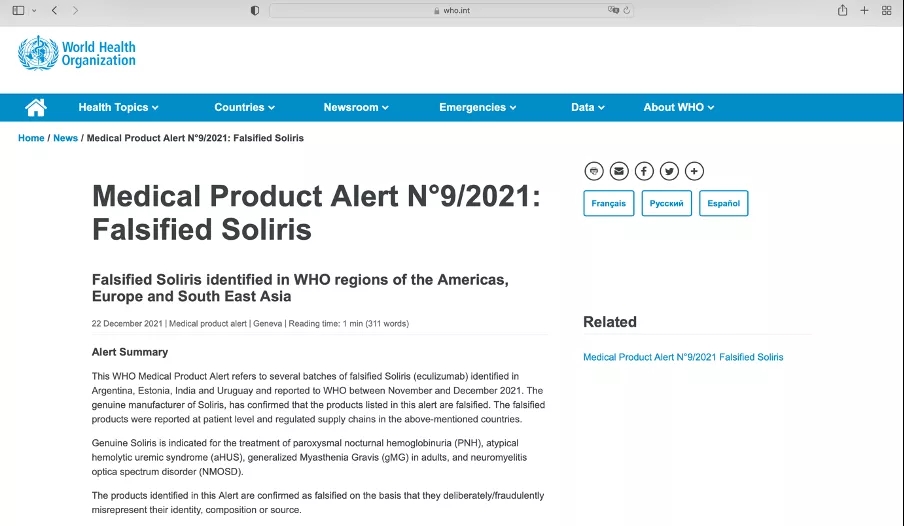
Task: Share article on Facebook icon
Action: pos(644,171)
